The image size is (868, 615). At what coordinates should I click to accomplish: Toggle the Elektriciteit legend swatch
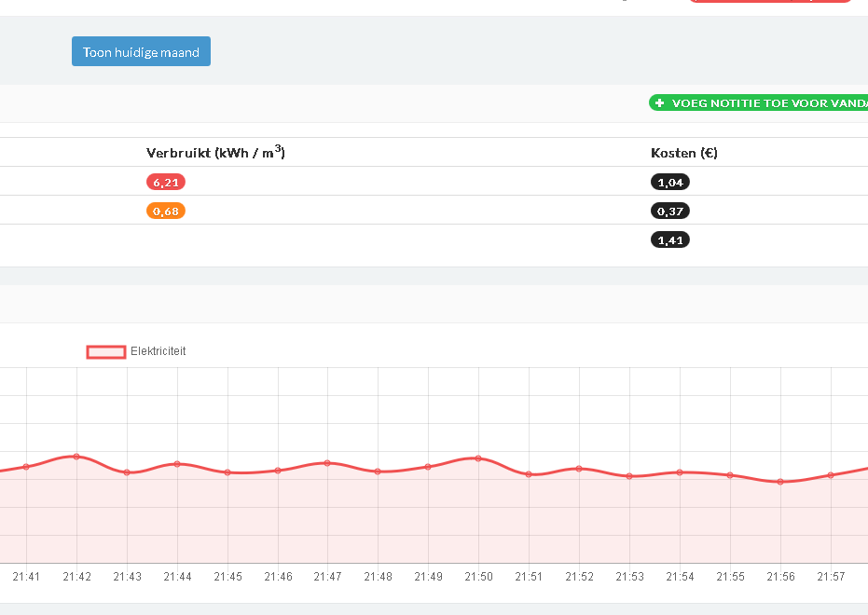[105, 351]
